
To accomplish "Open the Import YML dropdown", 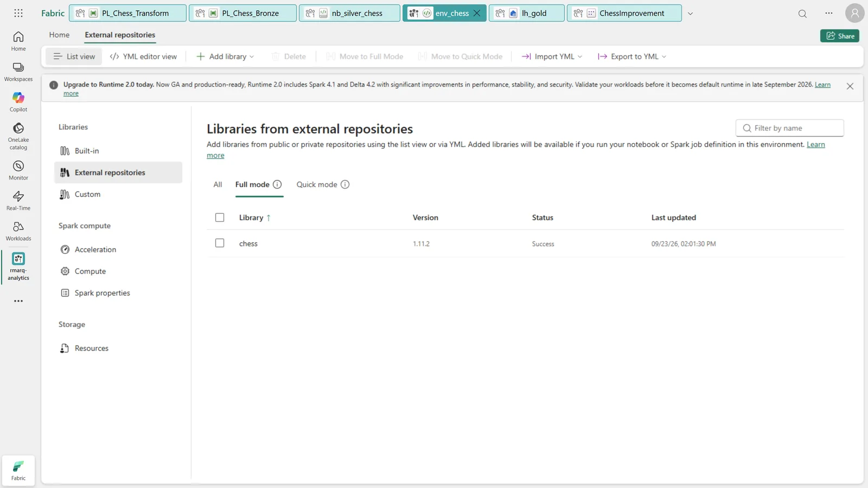I will [x=552, y=56].
